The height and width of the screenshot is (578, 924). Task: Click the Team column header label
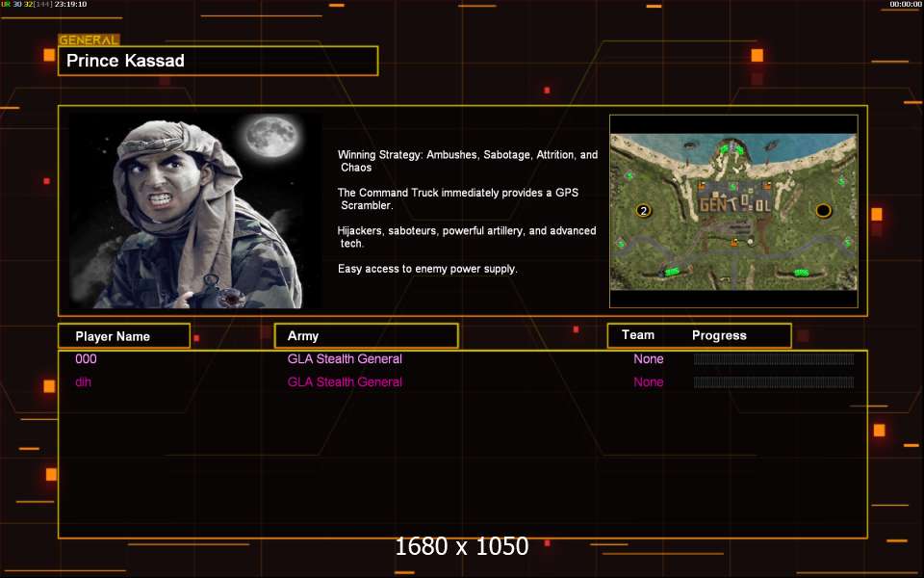click(638, 335)
